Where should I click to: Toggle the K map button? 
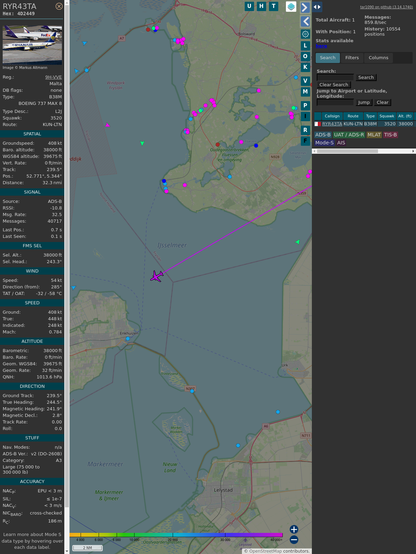pos(305,67)
